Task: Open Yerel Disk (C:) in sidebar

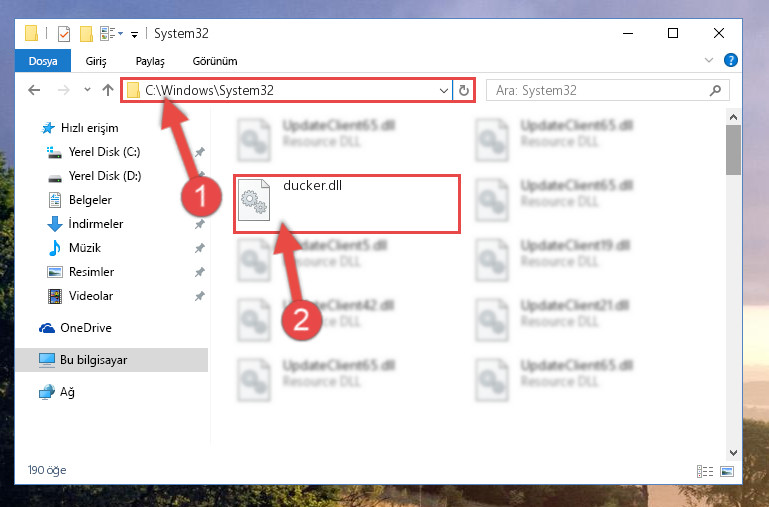Action: 104,152
